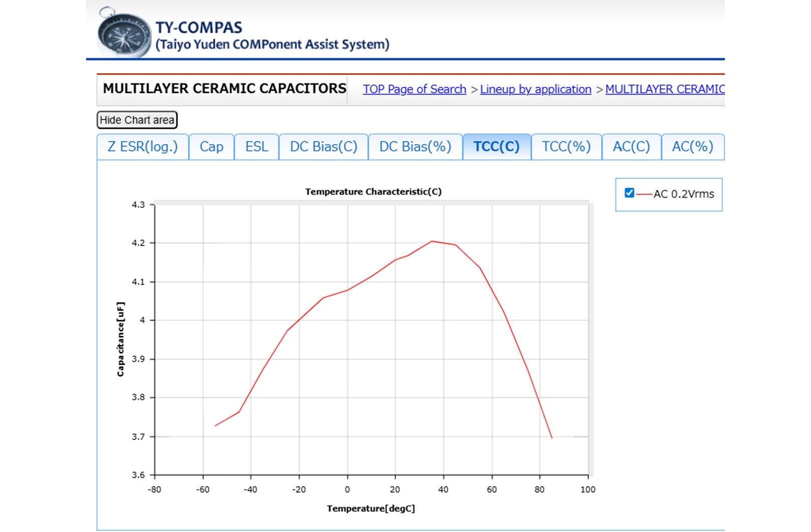This screenshot has width=811, height=532.
Task: View the AC(%) tab
Action: point(692,147)
